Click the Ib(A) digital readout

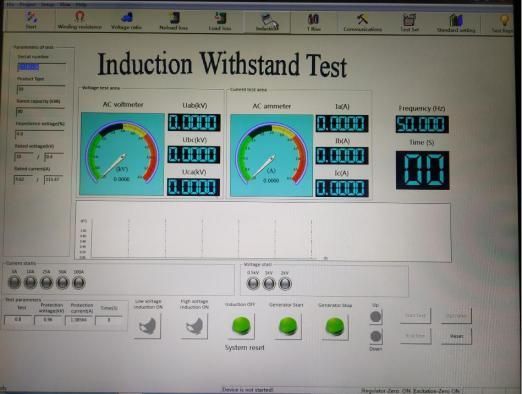[x=342, y=156]
